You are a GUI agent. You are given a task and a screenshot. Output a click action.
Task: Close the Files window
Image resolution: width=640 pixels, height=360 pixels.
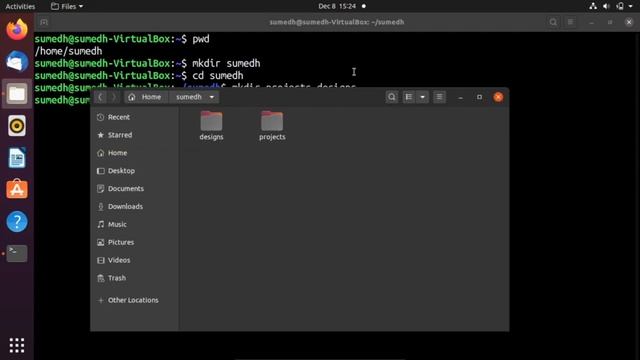498,97
